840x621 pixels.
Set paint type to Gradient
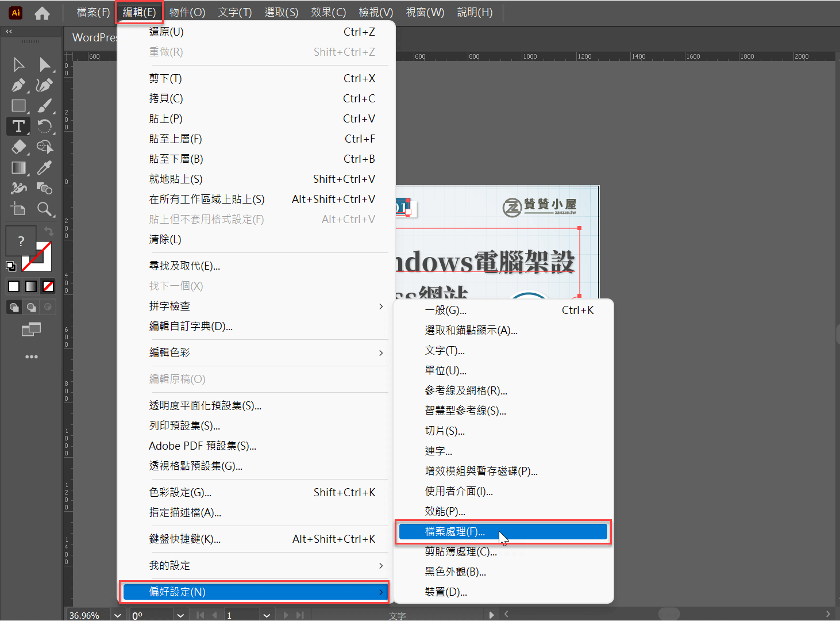(x=31, y=286)
